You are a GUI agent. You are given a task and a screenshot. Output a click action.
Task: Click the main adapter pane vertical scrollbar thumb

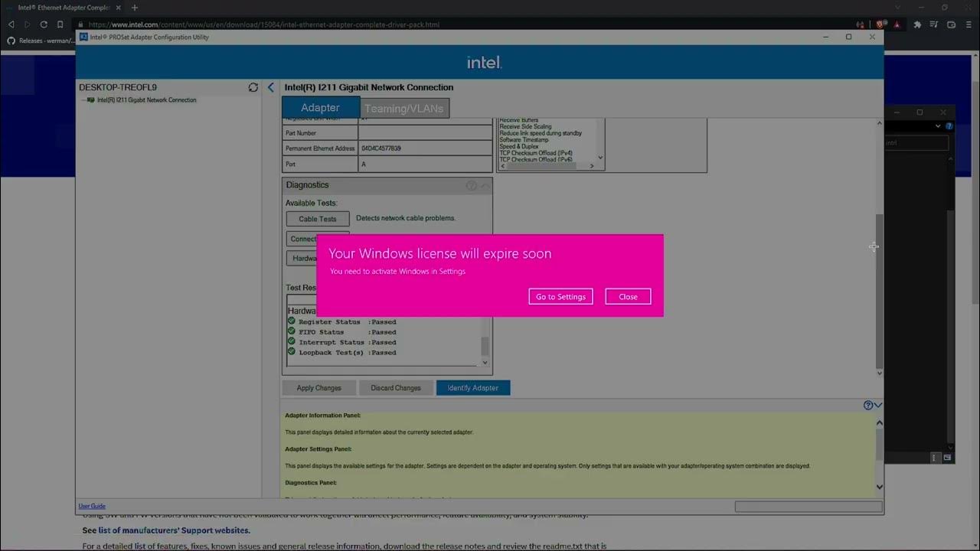click(879, 291)
